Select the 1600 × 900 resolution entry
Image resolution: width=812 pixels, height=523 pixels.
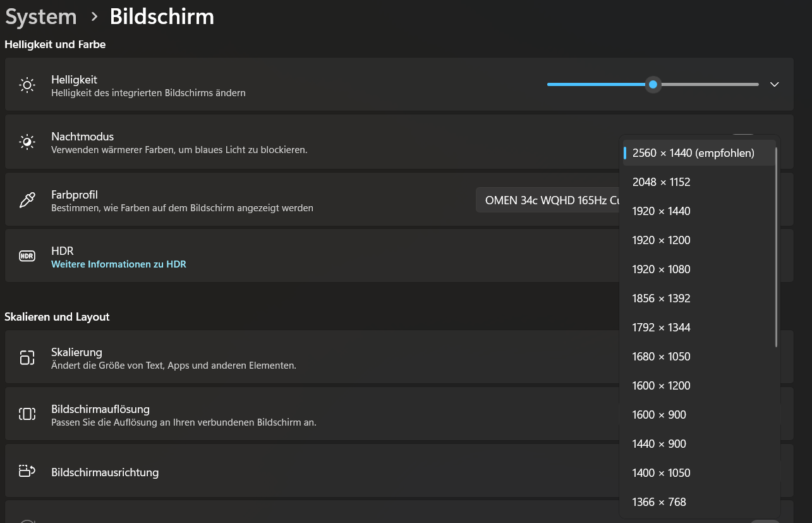(659, 415)
